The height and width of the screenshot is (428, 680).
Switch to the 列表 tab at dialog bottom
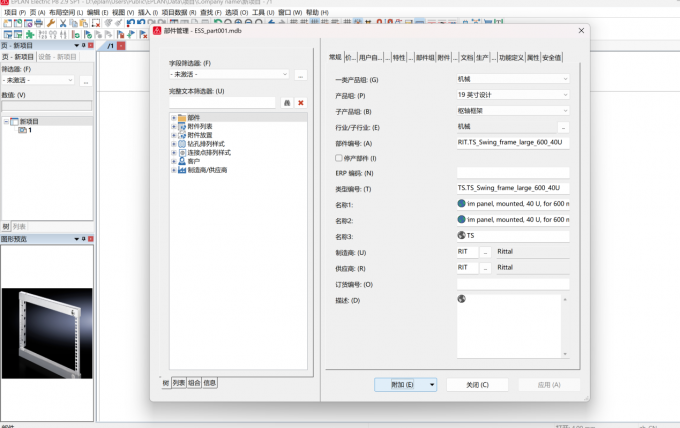point(179,383)
